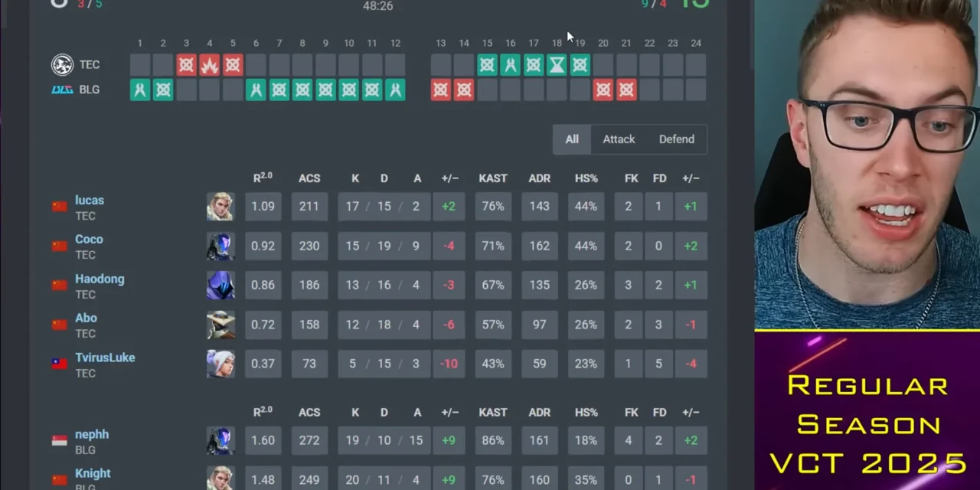
Task: Click TvirusLuke's ACS value 73
Action: coord(309,364)
